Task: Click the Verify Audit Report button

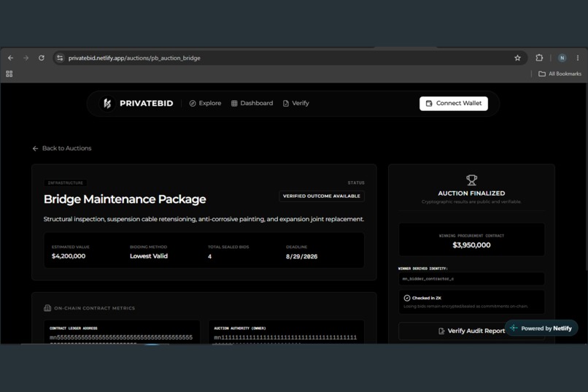Action: 471,331
